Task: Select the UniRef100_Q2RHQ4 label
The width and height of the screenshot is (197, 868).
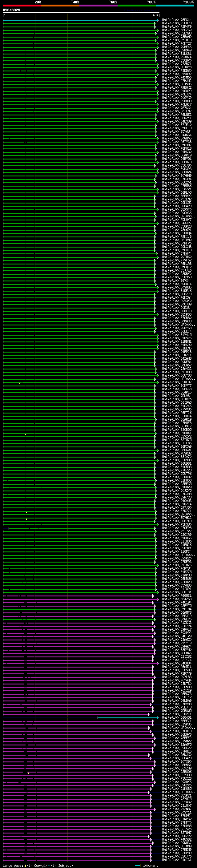Action: click(176, 233)
